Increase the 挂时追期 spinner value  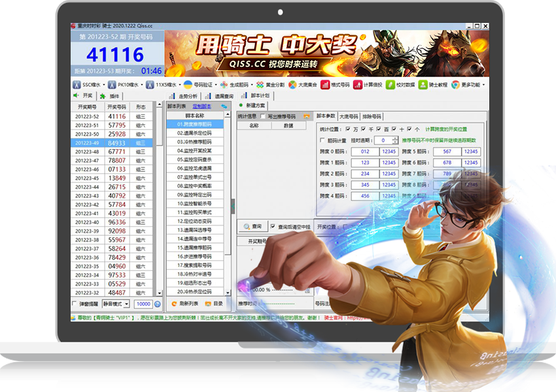pyautogui.click(x=395, y=139)
